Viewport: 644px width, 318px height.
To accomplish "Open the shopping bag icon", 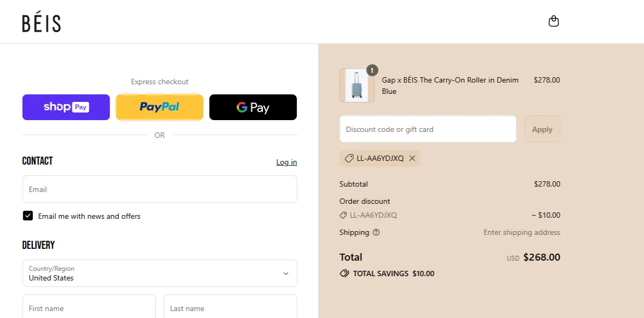I will (554, 21).
